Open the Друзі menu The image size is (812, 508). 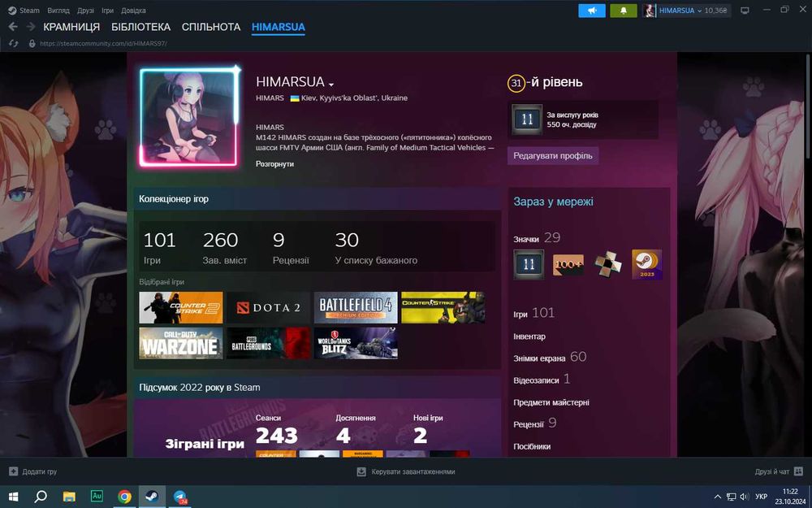point(85,11)
